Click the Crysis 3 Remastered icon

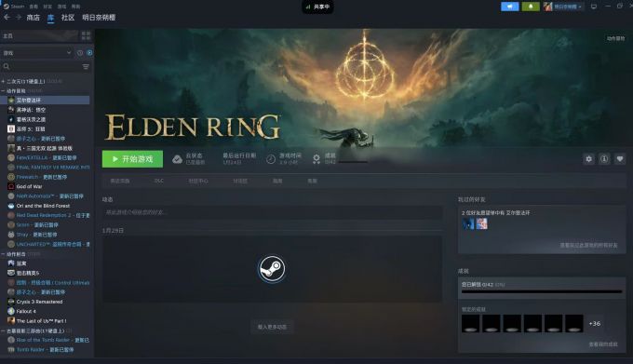point(11,302)
